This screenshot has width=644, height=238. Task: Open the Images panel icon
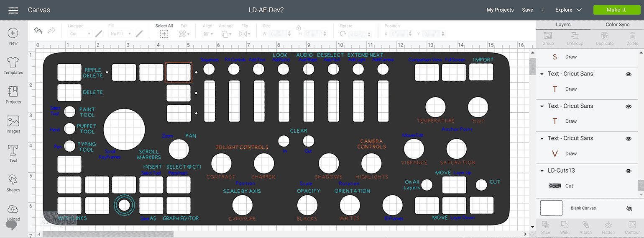(x=13, y=122)
